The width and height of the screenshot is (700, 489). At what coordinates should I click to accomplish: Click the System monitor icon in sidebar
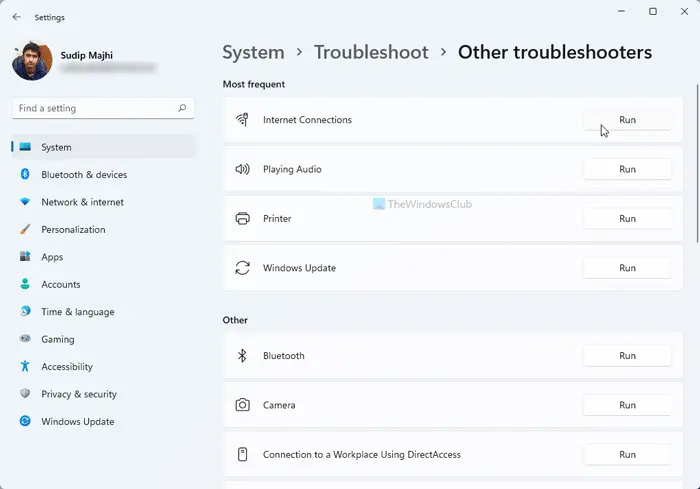click(25, 147)
